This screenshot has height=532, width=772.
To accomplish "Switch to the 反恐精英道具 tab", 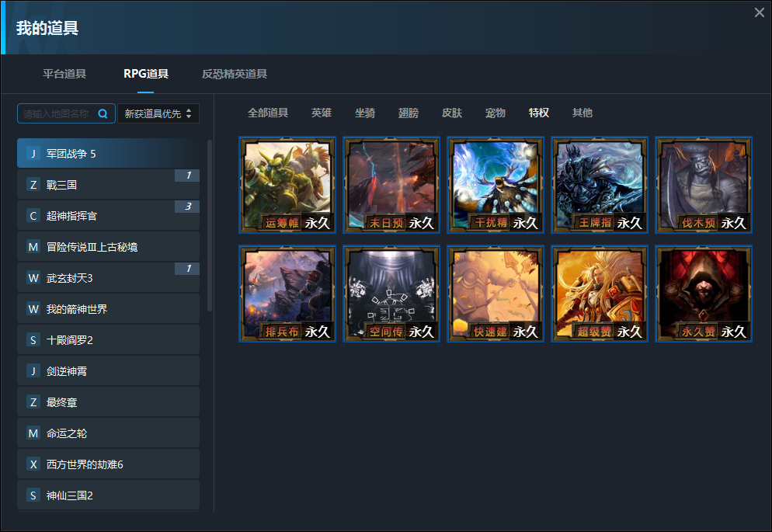I will click(235, 74).
